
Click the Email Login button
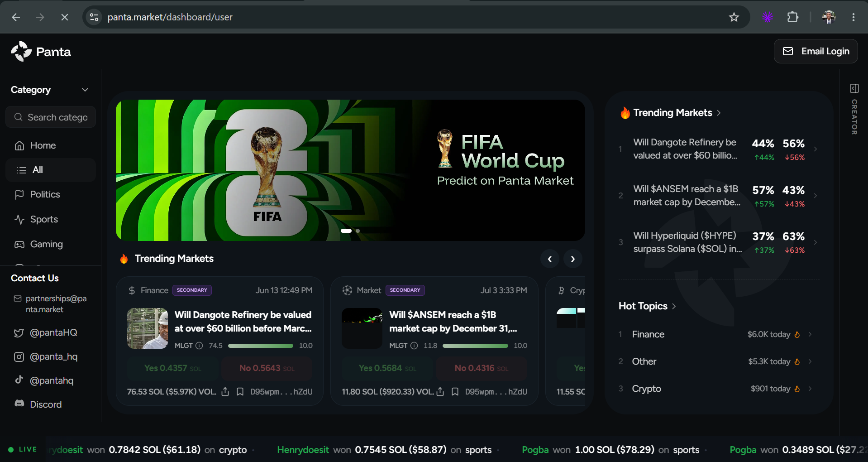(816, 51)
